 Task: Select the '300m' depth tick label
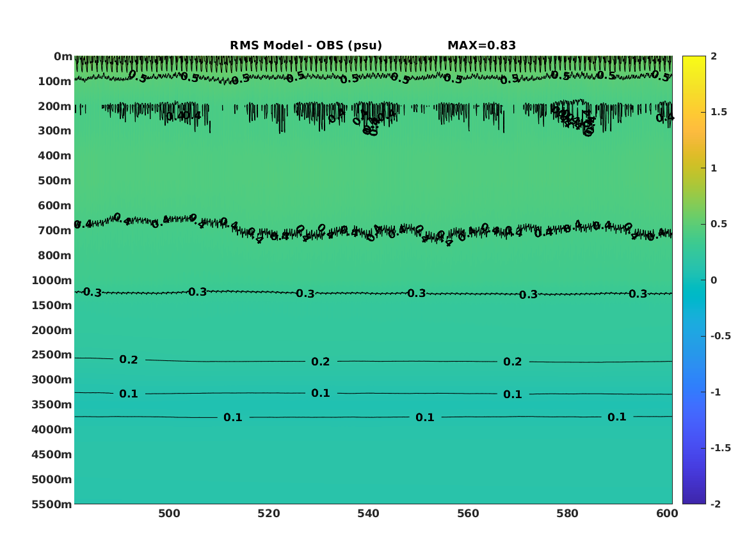coord(55,131)
